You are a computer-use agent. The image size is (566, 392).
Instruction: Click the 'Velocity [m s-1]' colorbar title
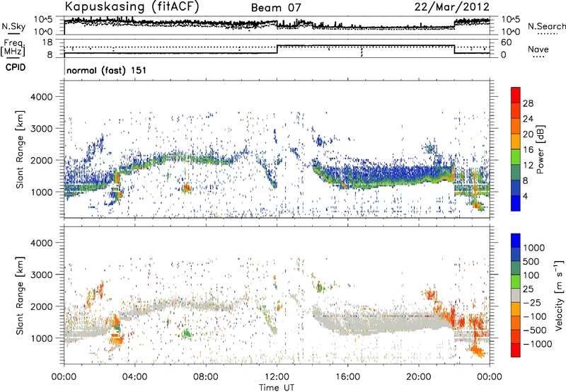559,295
